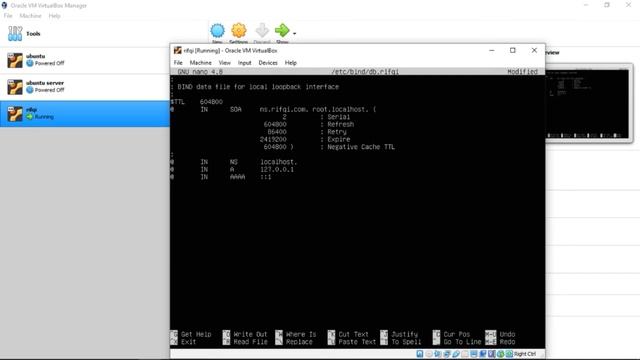
Task: Close the rifqi VM window
Action: click(x=534, y=50)
